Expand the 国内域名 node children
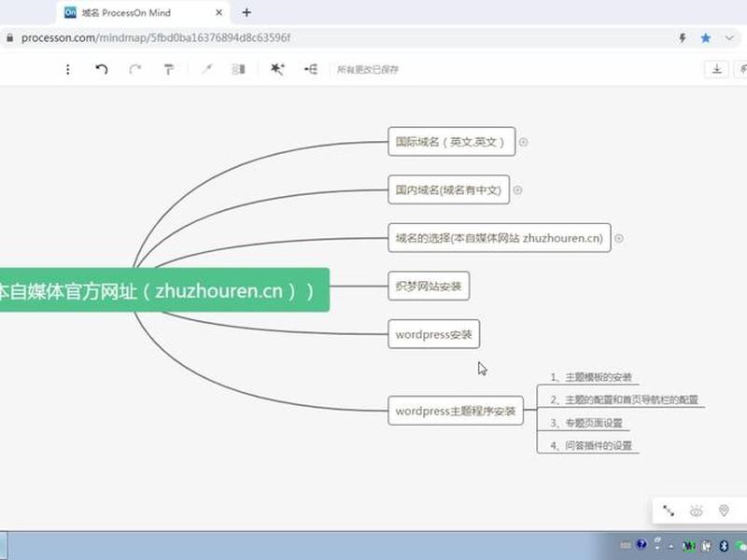 click(517, 190)
